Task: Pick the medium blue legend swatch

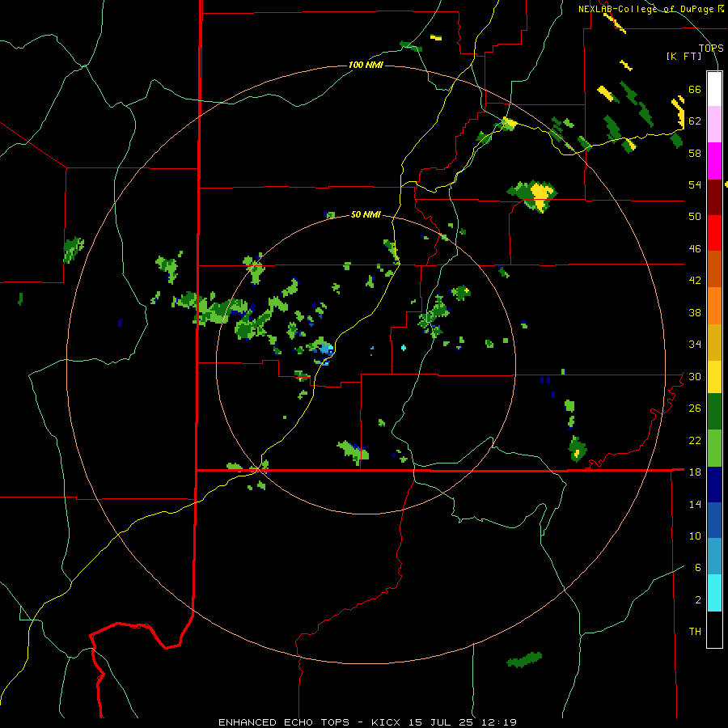Action: point(714,520)
